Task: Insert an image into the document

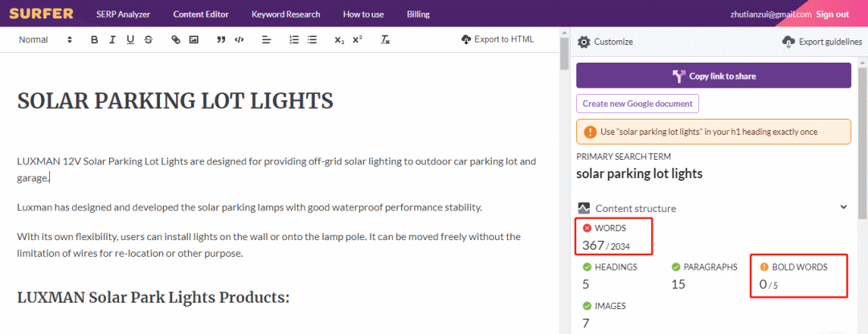Action: tap(193, 40)
